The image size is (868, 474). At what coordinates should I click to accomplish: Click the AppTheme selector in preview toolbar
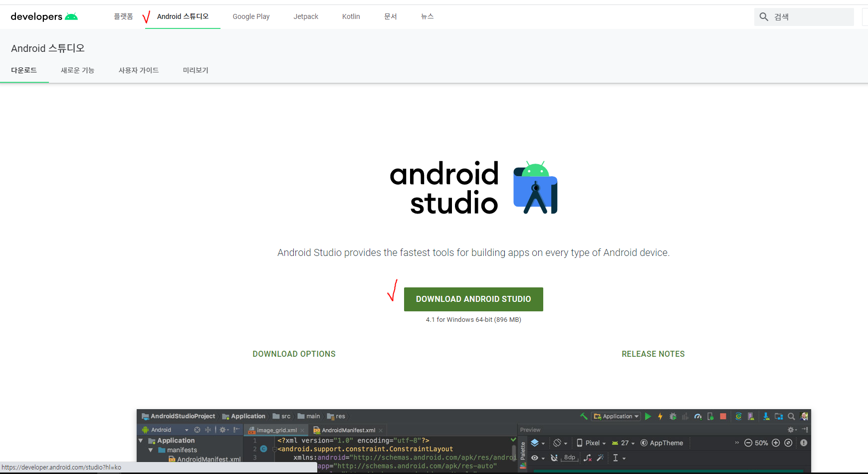click(661, 443)
